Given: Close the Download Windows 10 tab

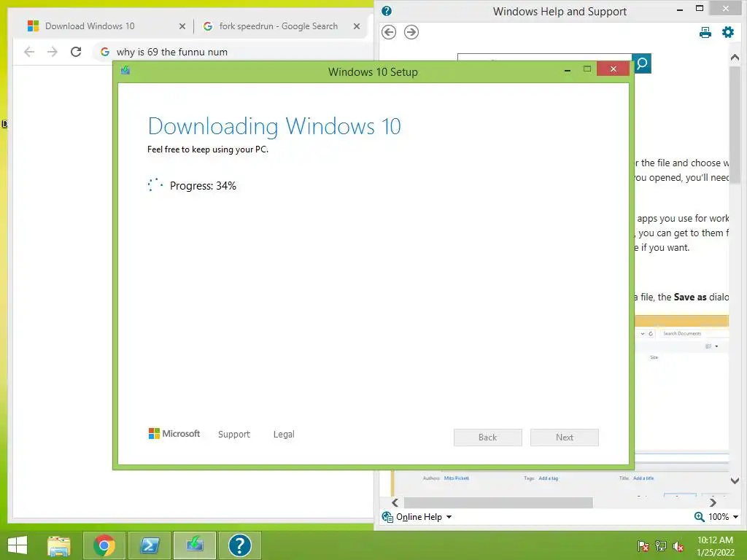Looking at the screenshot, I should click(x=182, y=26).
